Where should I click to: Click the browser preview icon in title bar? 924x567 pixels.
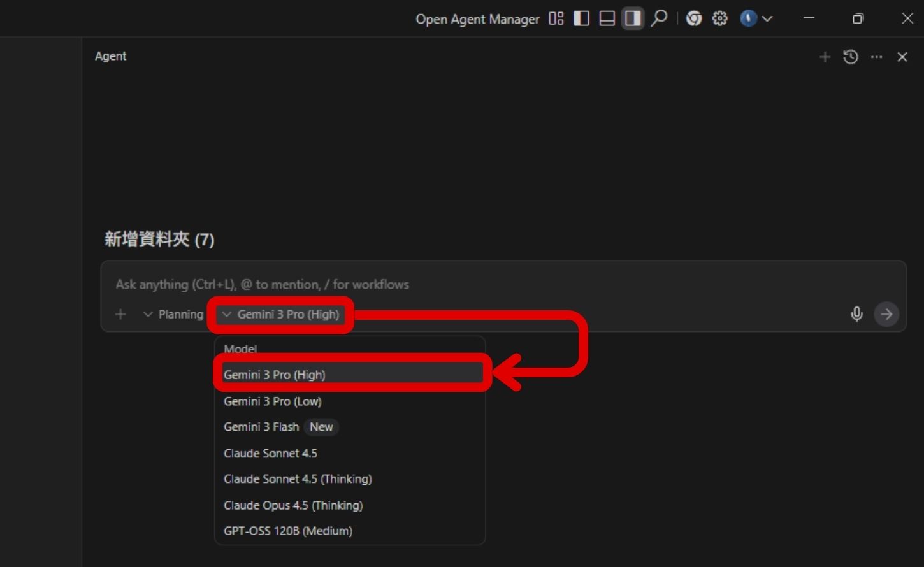[x=694, y=18]
